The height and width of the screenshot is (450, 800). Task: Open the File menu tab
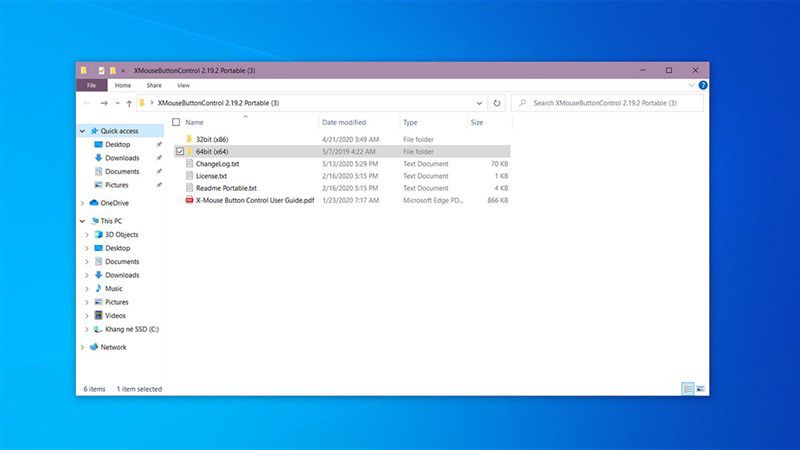pos(91,85)
